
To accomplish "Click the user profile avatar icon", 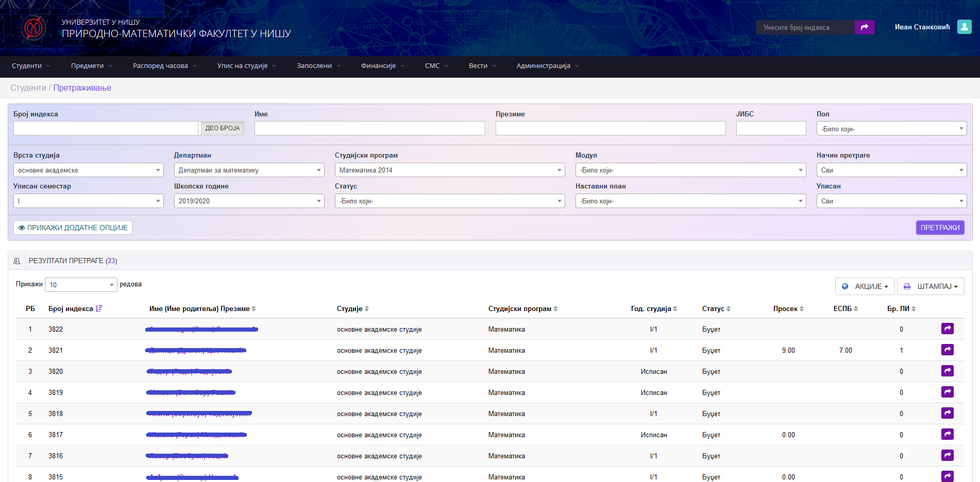I will coord(964,27).
